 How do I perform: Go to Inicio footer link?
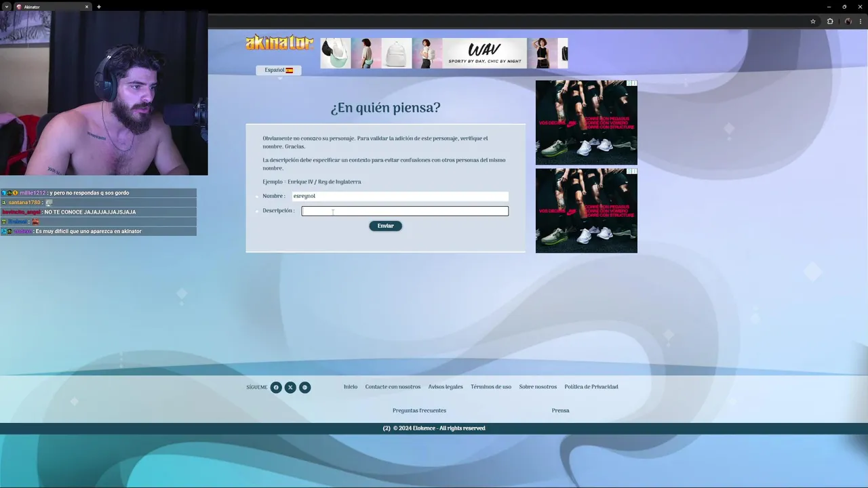(x=351, y=387)
